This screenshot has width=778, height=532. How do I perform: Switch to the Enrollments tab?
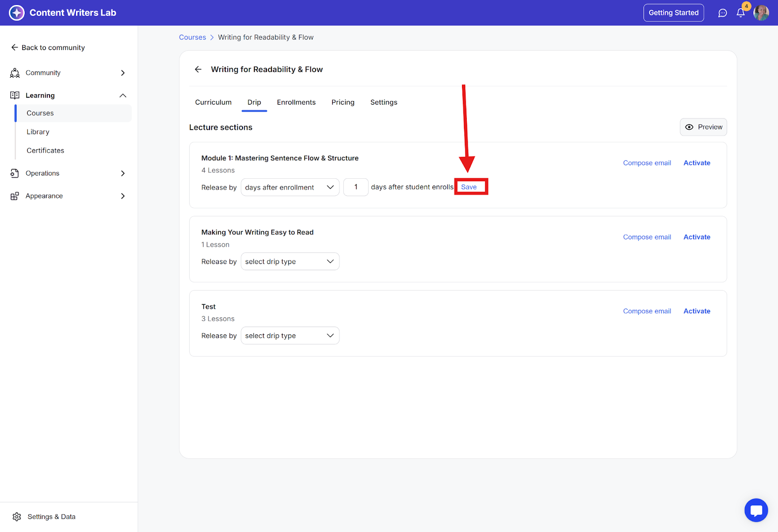click(x=296, y=103)
